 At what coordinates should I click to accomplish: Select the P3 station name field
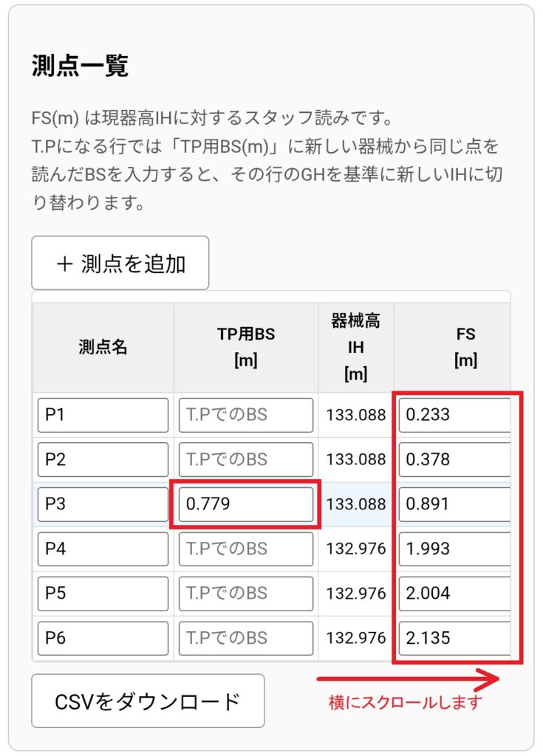point(103,504)
